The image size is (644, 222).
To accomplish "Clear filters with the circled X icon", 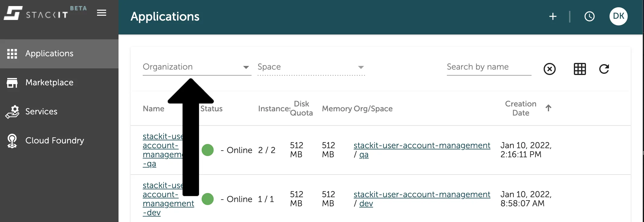I will 549,69.
